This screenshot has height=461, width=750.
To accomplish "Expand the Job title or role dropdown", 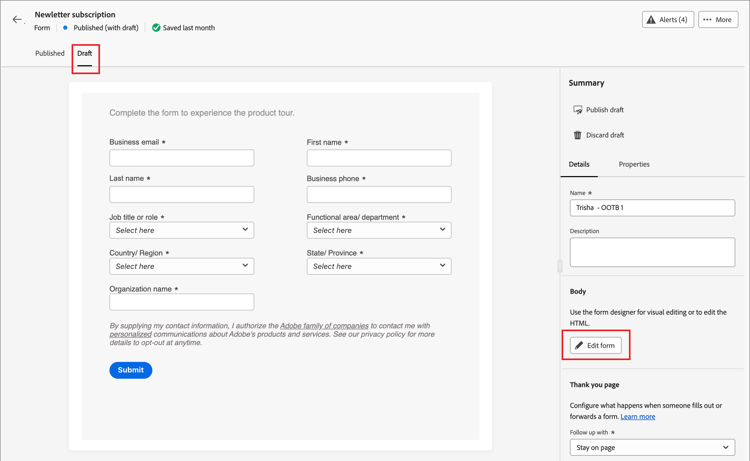I will click(181, 230).
